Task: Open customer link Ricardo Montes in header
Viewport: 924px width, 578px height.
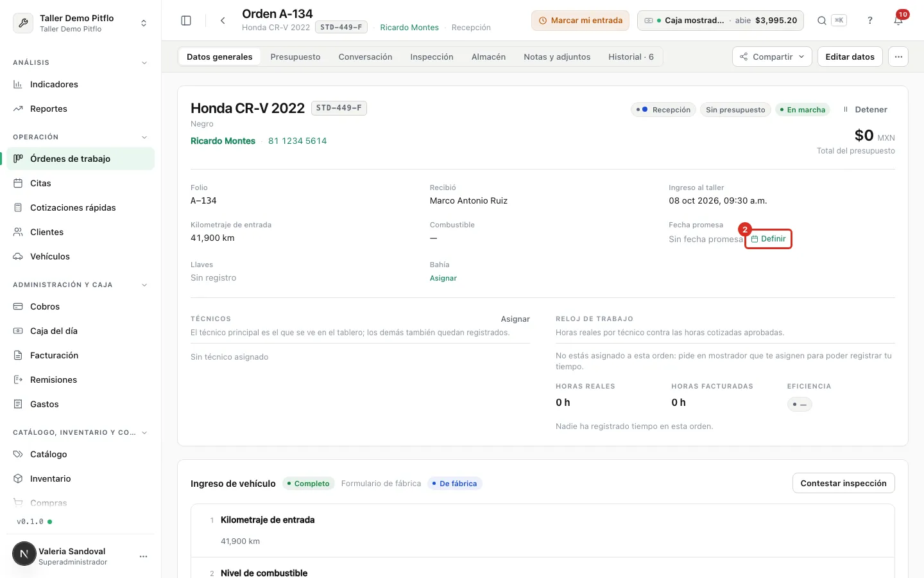Action: (409, 28)
